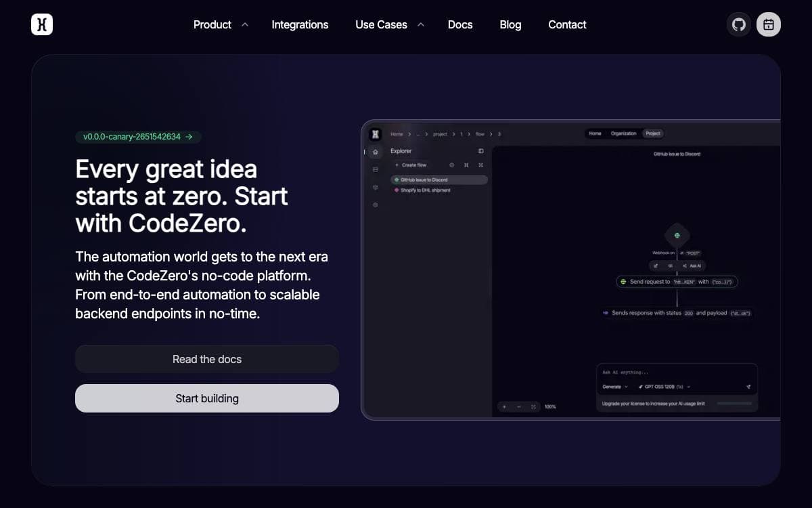Click the GitHub Issue to Discord canvas title

[x=677, y=154]
